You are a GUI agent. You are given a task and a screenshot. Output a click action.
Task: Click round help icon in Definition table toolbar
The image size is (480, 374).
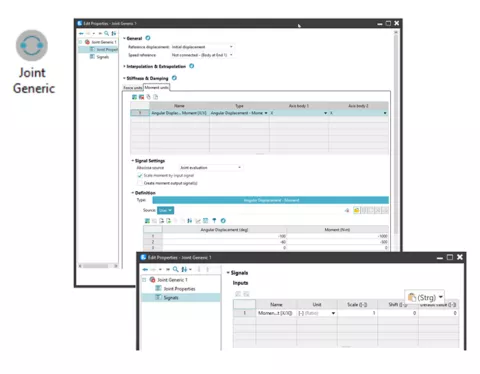click(x=223, y=221)
